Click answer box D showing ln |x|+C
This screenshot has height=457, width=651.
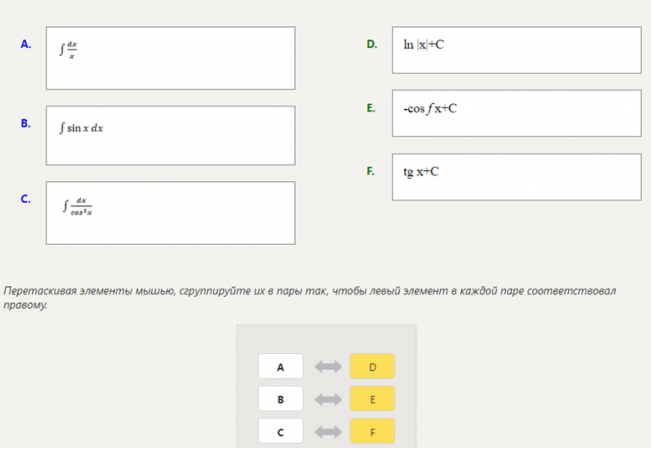coord(517,50)
